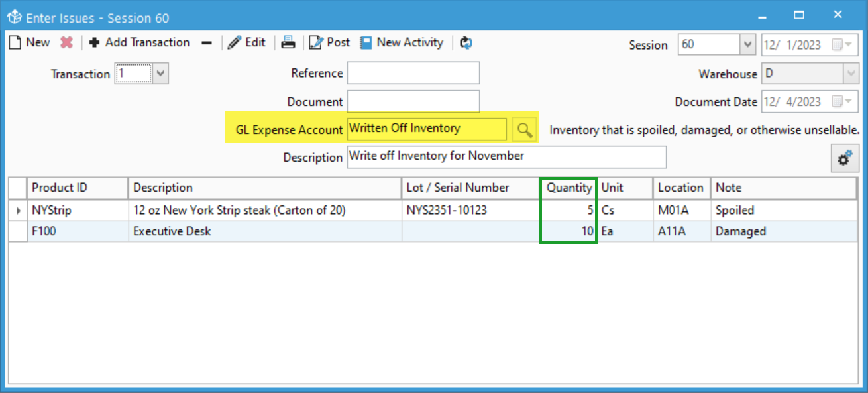Image resolution: width=868 pixels, height=393 pixels.
Task: Expand the Transaction number dropdown
Action: pos(161,74)
